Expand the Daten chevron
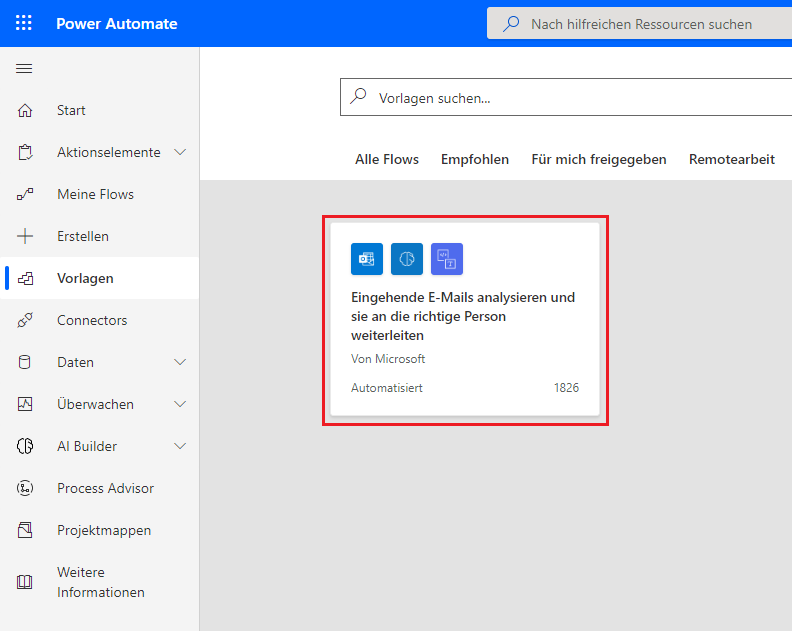The height and width of the screenshot is (631, 792). pyautogui.click(x=180, y=362)
